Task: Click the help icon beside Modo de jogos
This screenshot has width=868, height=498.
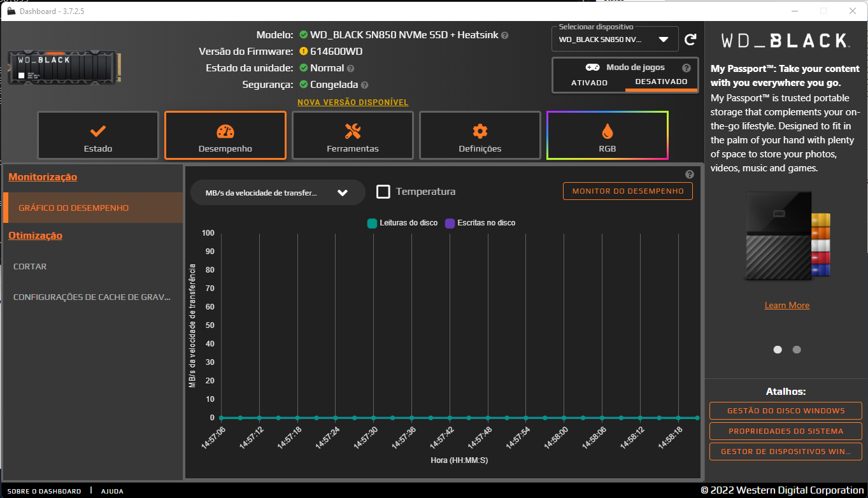Action: (x=686, y=68)
